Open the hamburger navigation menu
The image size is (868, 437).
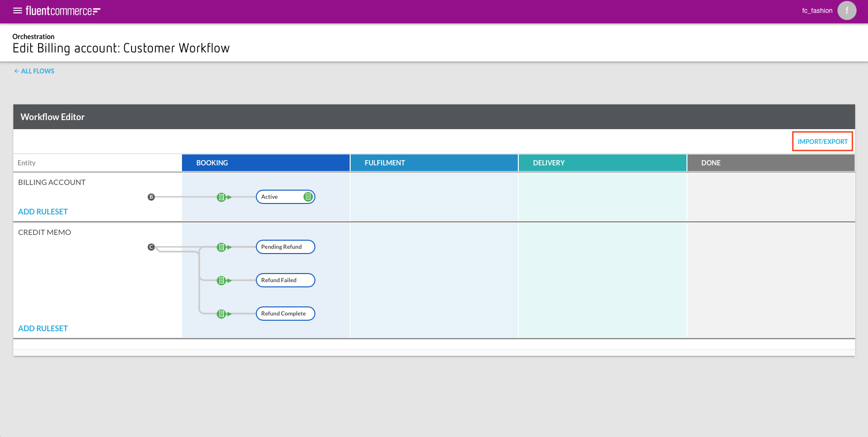[18, 10]
